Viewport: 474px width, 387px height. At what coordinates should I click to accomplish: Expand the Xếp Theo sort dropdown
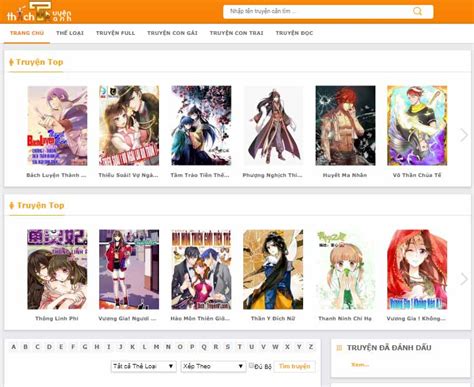point(213,366)
